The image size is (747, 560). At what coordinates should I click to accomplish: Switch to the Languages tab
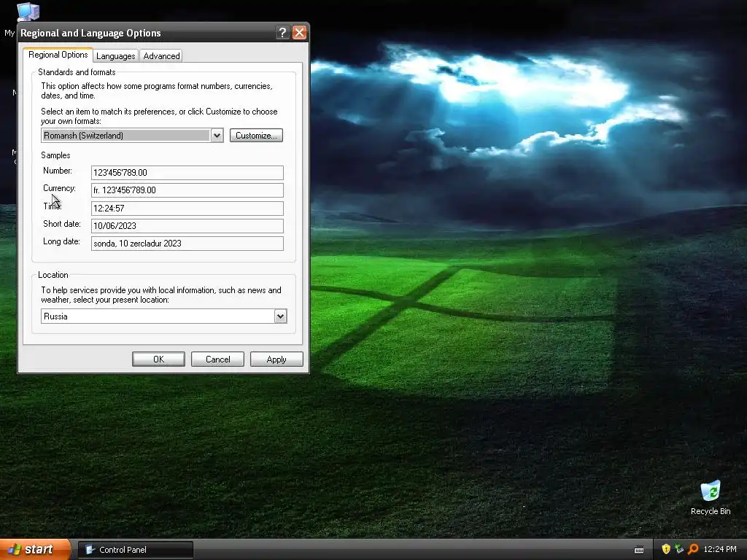[x=116, y=56]
